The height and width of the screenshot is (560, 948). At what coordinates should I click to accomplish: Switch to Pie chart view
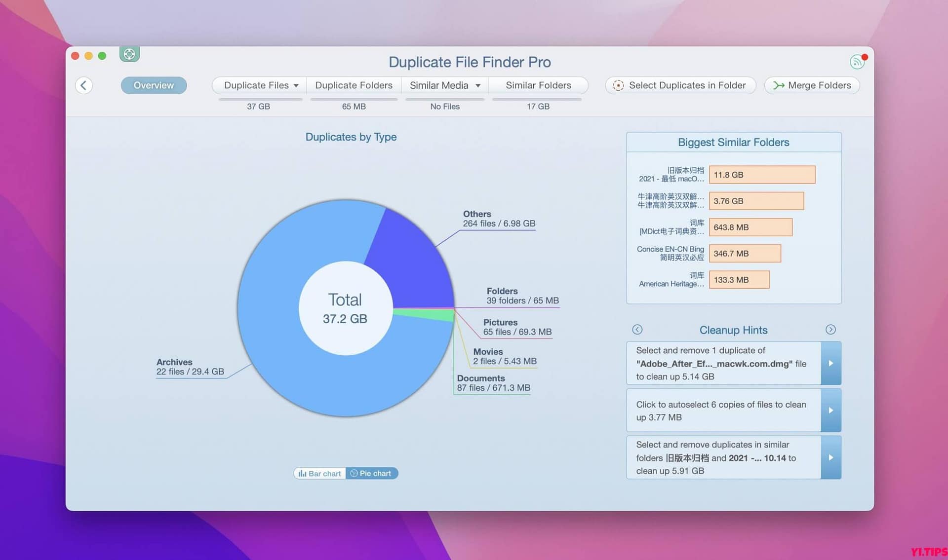[372, 473]
